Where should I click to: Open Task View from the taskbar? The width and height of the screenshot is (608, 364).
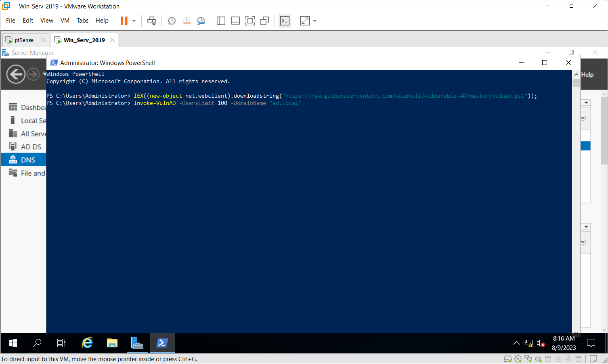coord(61,343)
